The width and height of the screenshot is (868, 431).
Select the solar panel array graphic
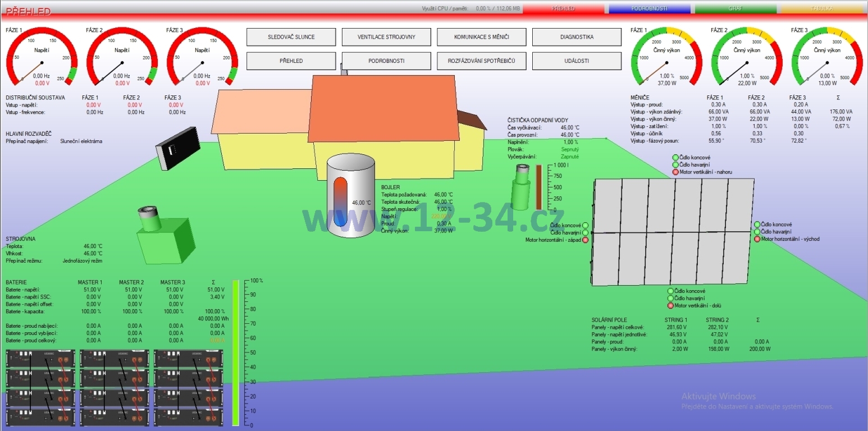(673, 232)
